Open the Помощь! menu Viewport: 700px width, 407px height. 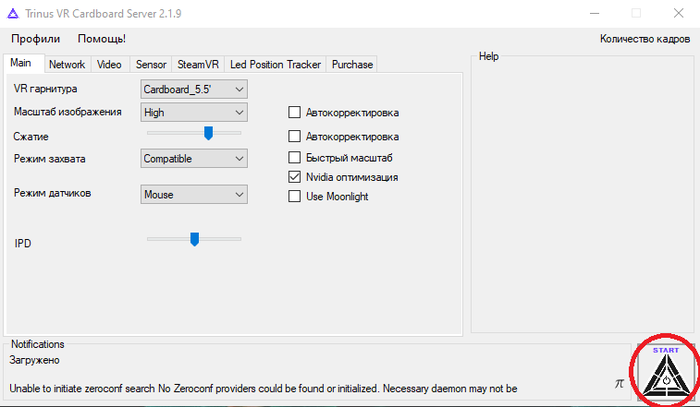[x=102, y=39]
